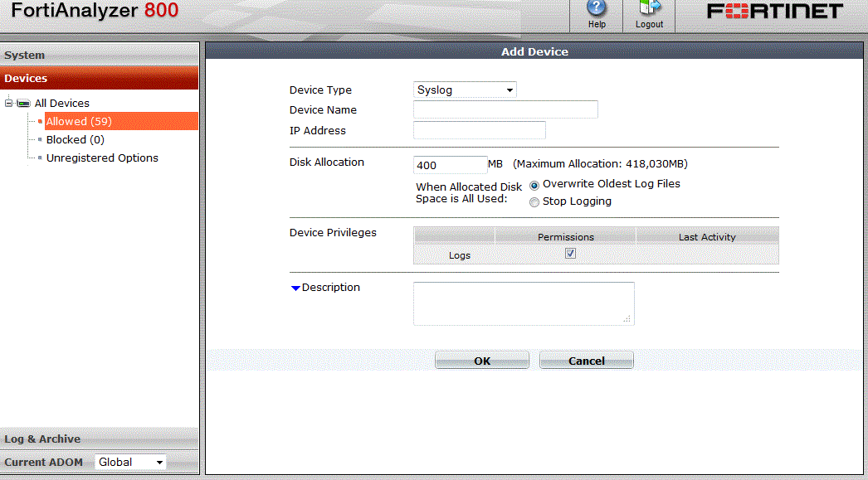Expand the Description section triangle

(295, 288)
